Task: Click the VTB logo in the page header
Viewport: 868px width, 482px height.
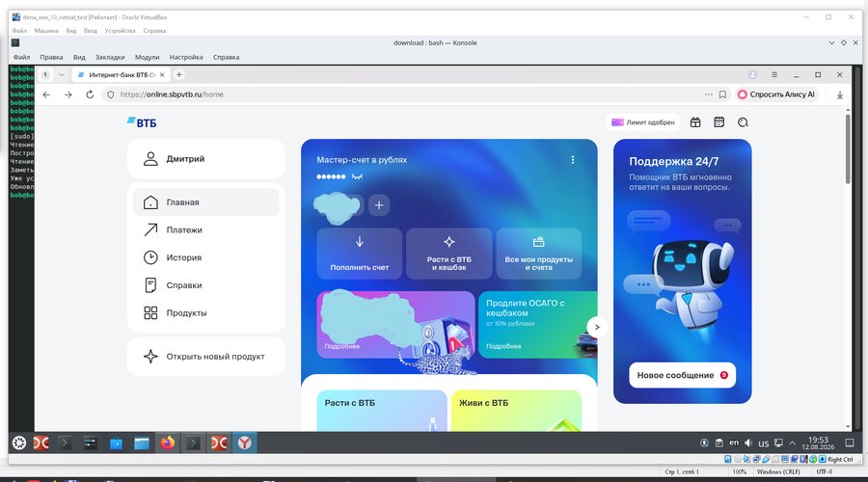Action: click(x=142, y=122)
